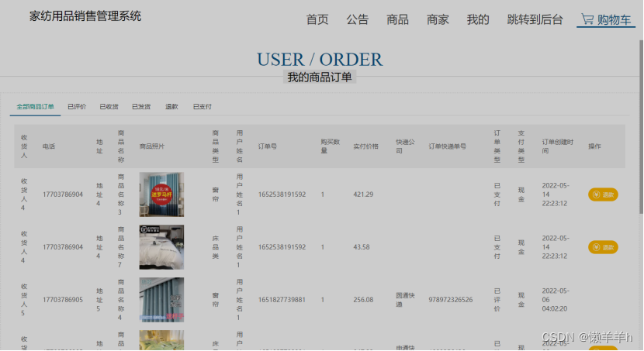Go to 首页 in top navigation
The height and width of the screenshot is (351, 644).
pyautogui.click(x=317, y=19)
